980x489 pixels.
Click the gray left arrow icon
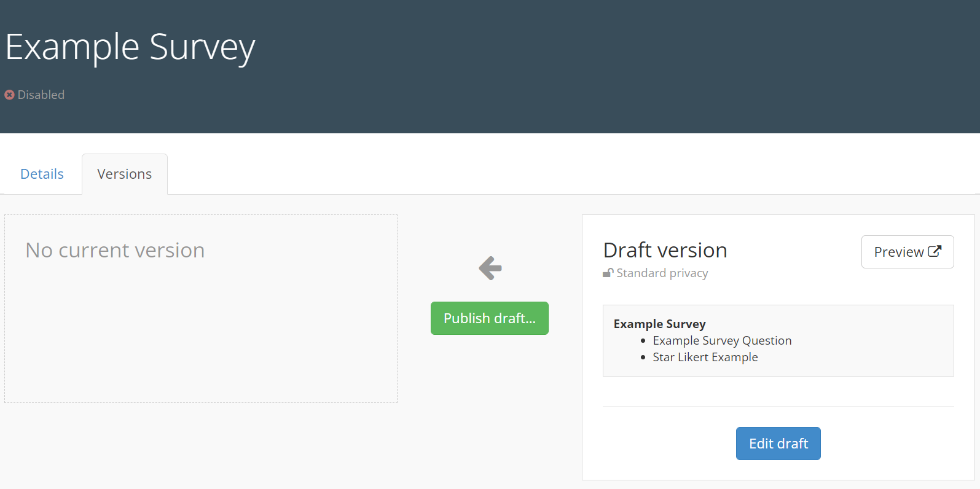pyautogui.click(x=490, y=268)
